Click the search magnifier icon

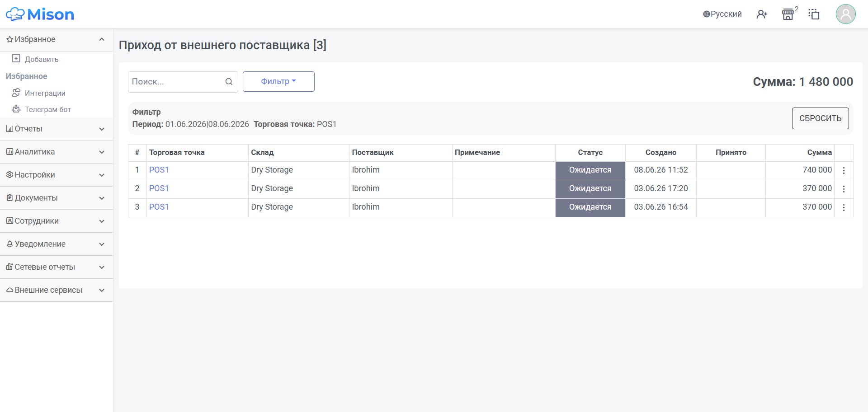click(x=229, y=82)
